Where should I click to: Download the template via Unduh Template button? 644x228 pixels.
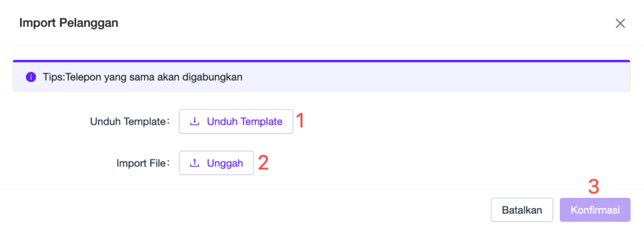tap(236, 122)
